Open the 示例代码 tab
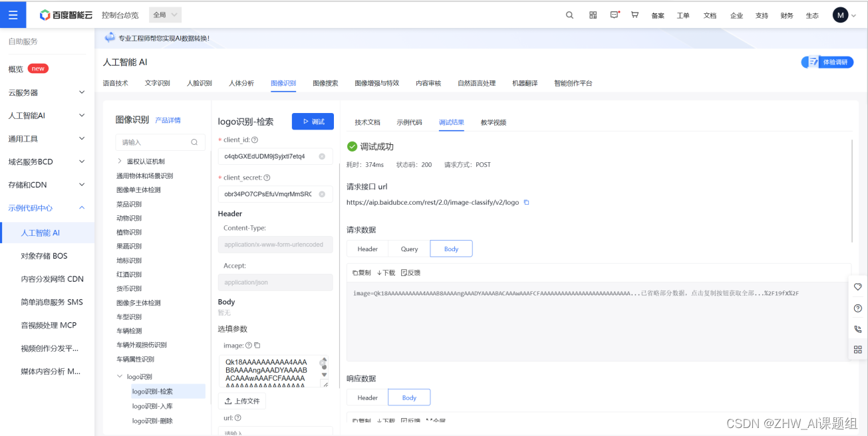This screenshot has height=436, width=868. (x=409, y=122)
